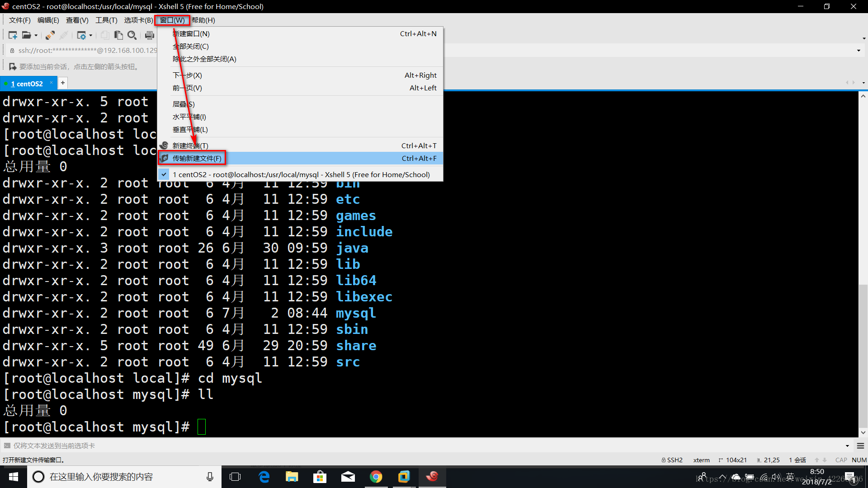This screenshot has width=868, height=488.
Task: Click the Find magnifier icon
Action: (x=132, y=35)
